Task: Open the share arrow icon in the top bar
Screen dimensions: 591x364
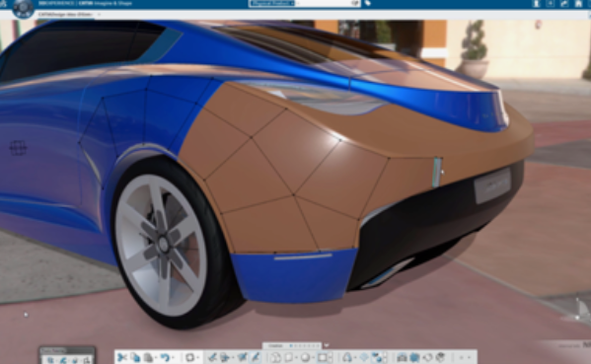Action: point(564,4)
